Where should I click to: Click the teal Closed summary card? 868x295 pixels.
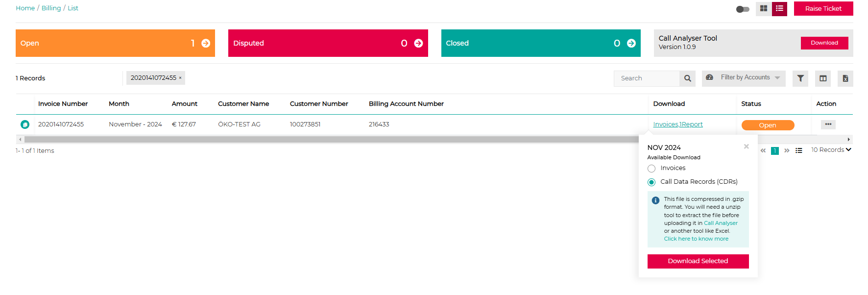[x=541, y=43]
